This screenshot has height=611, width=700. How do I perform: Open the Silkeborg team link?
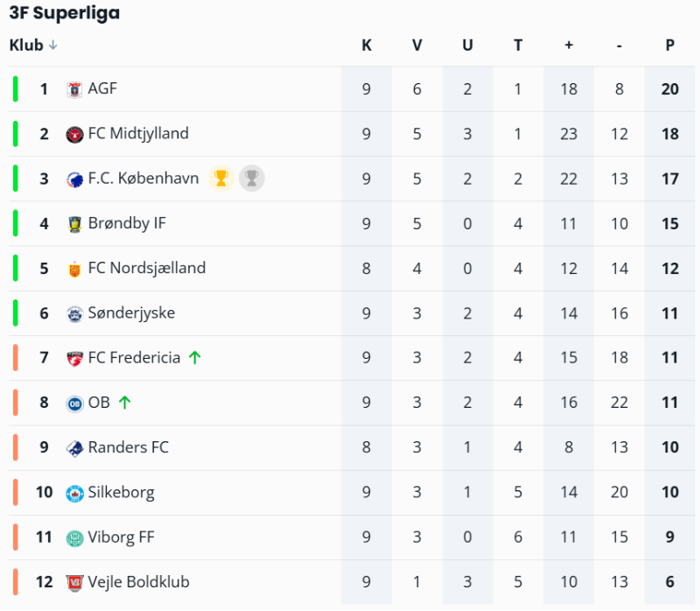pyautogui.click(x=121, y=492)
